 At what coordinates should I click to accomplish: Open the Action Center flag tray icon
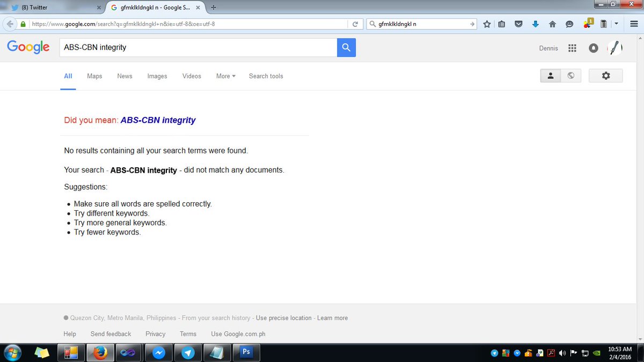click(573, 353)
